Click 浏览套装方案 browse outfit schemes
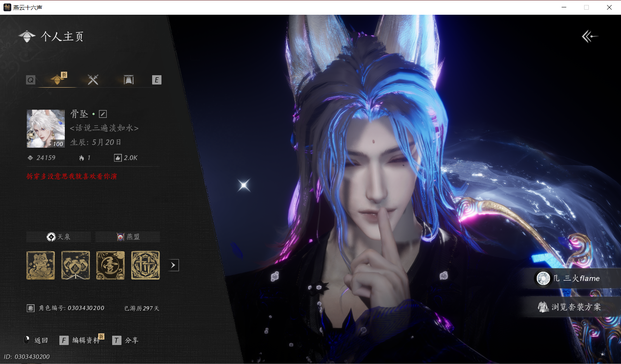Image resolution: width=621 pixels, height=364 pixels. tap(571, 307)
